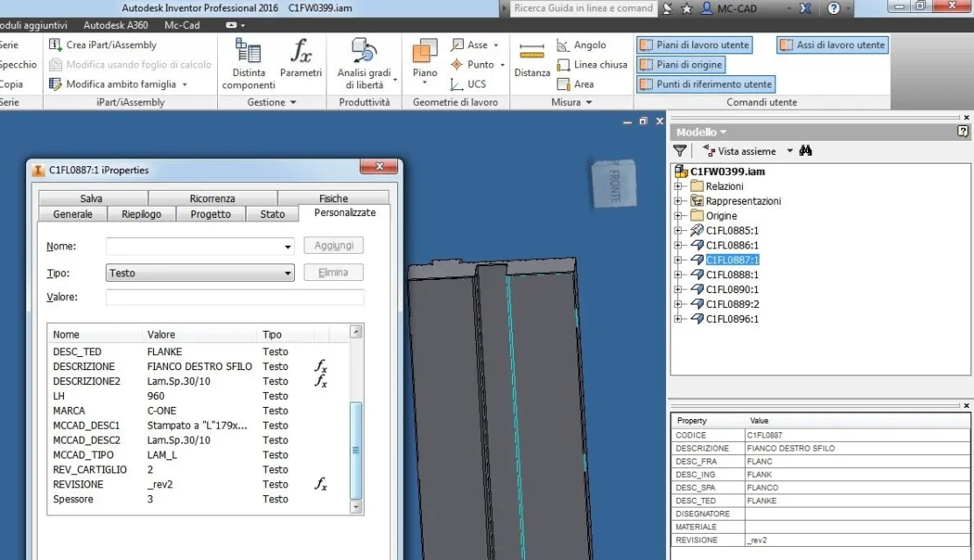Click the Ricerca Guida search field
This screenshot has width=974, height=560.
point(584,8)
